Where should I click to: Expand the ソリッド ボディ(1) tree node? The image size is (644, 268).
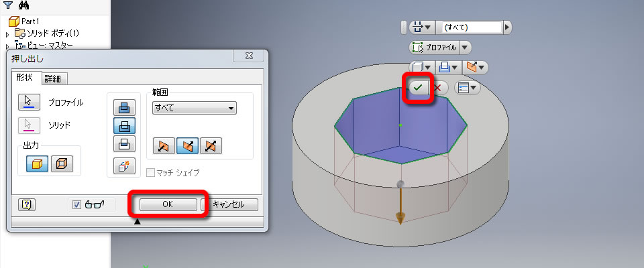click(x=7, y=34)
